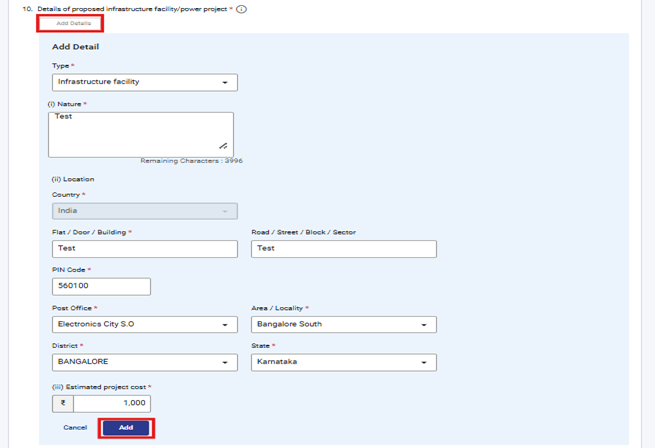Click inside the Nature text area
The height and width of the screenshot is (448, 655).
[x=140, y=135]
